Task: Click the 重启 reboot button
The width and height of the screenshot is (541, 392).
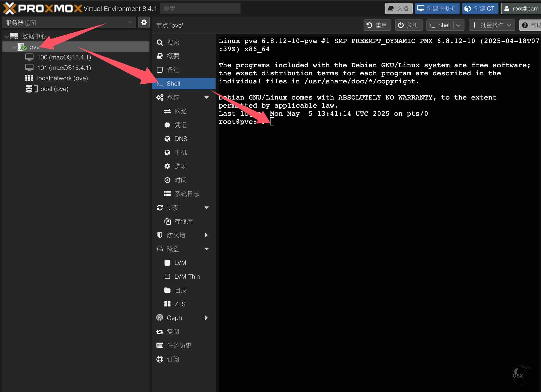Action: click(377, 25)
